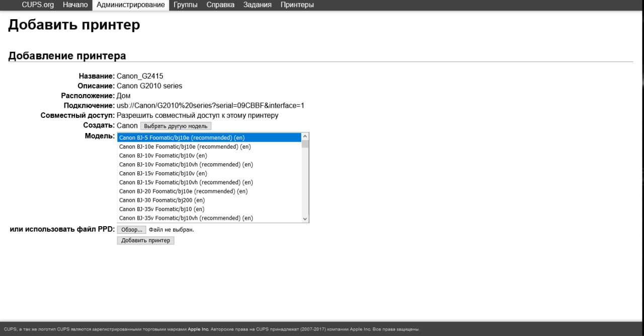Select Canon BJ-15v Foomatic/bj10vh recommended model
This screenshot has height=336, width=644.
(x=209, y=182)
